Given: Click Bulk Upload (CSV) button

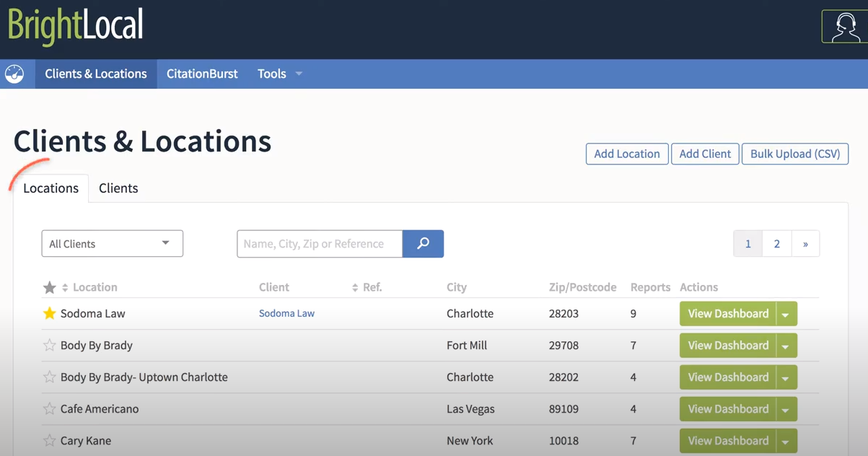Looking at the screenshot, I should click(795, 154).
